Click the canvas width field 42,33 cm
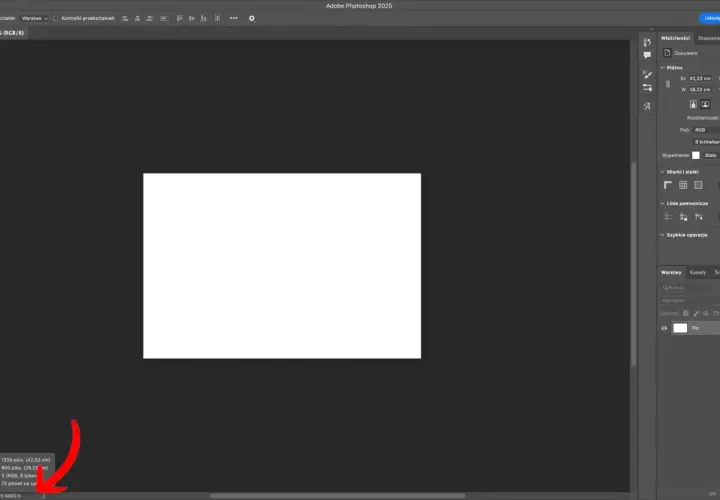The width and height of the screenshot is (720, 500). point(700,79)
